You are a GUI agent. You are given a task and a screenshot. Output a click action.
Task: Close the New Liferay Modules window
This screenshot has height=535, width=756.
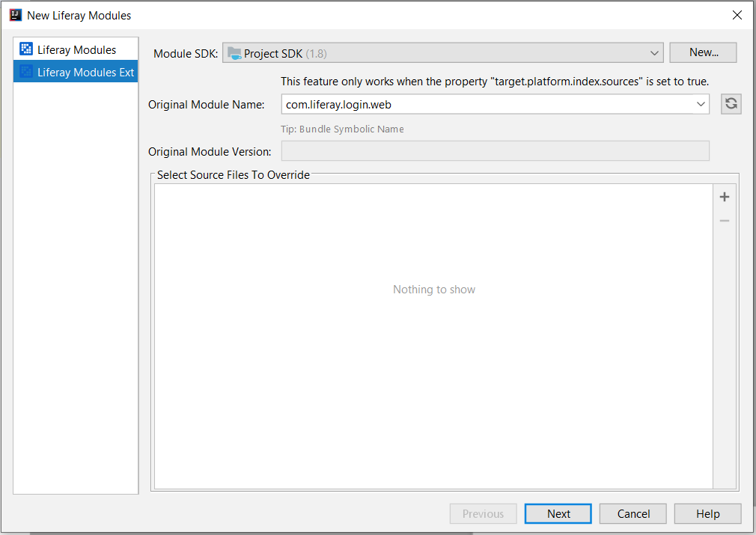[737, 15]
